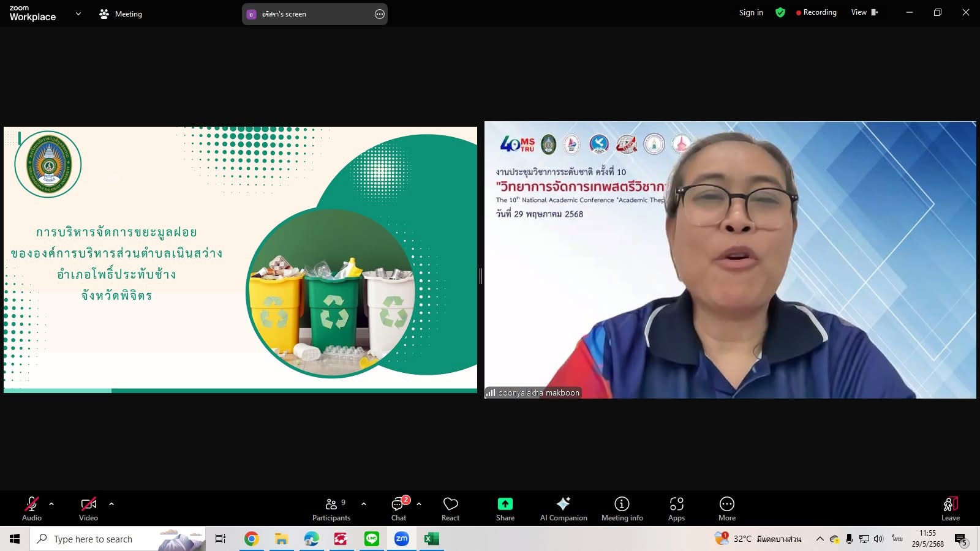The image size is (980, 551).
Task: Open the React emoji panel
Action: [450, 508]
